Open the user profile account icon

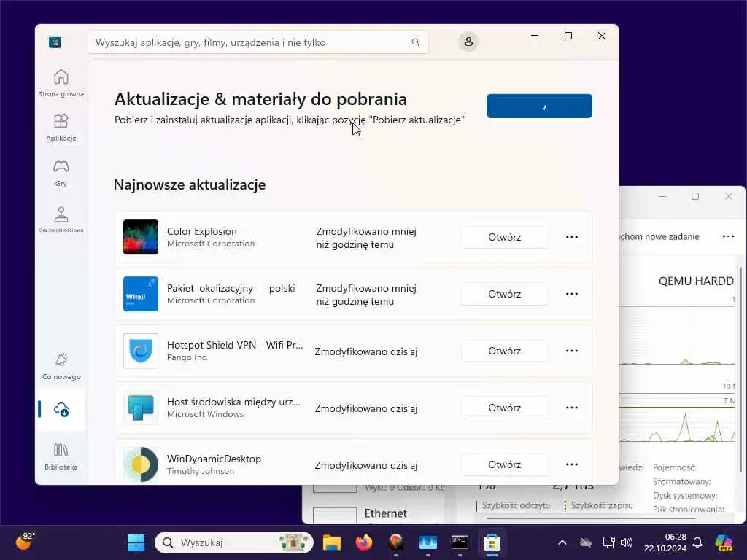(468, 42)
